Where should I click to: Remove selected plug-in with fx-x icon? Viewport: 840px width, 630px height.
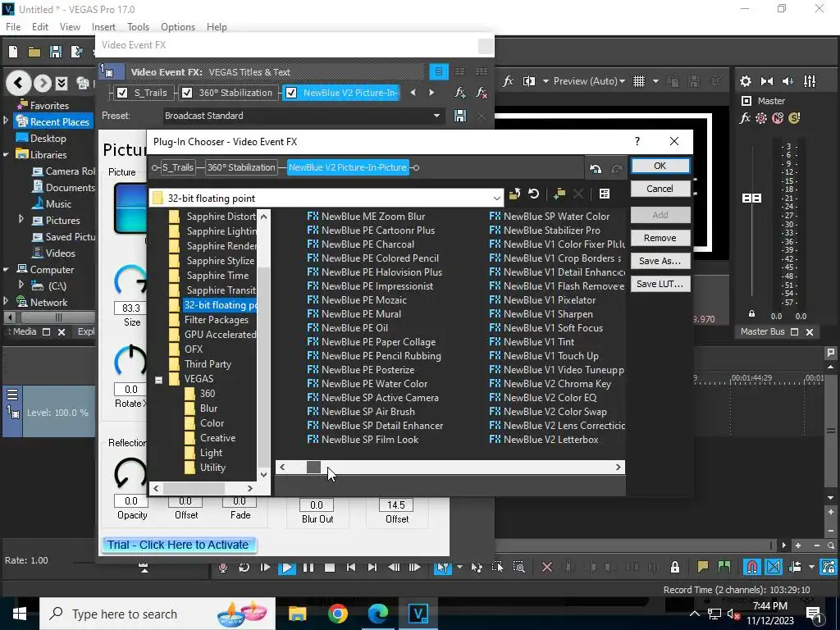point(481,93)
